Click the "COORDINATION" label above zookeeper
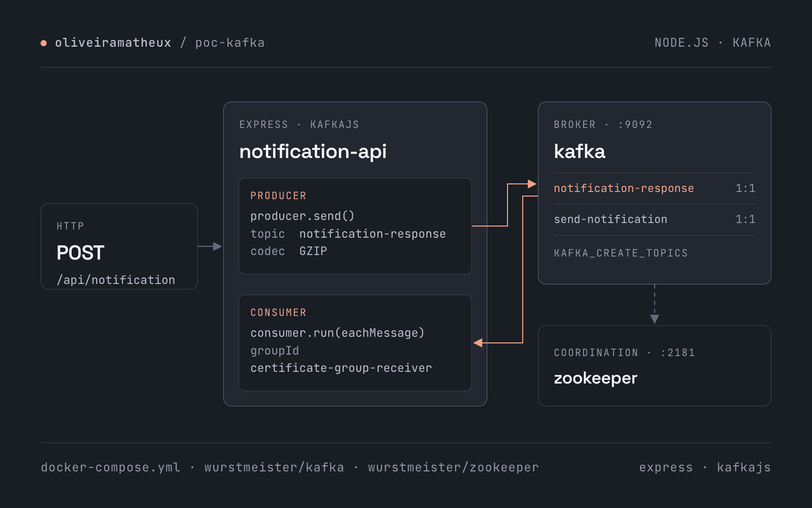The width and height of the screenshot is (812, 508). click(596, 353)
